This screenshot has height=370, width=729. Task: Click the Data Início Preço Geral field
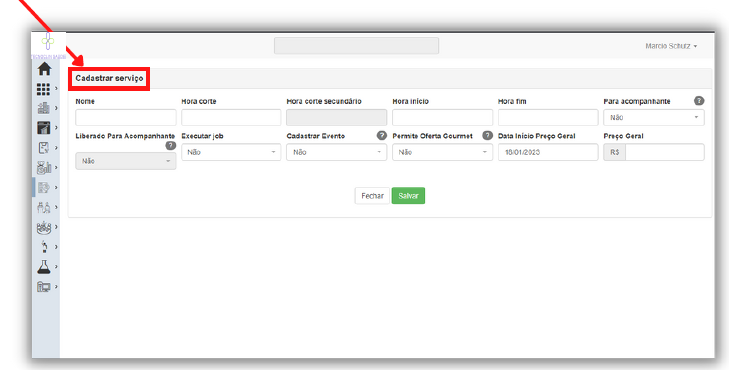point(548,152)
